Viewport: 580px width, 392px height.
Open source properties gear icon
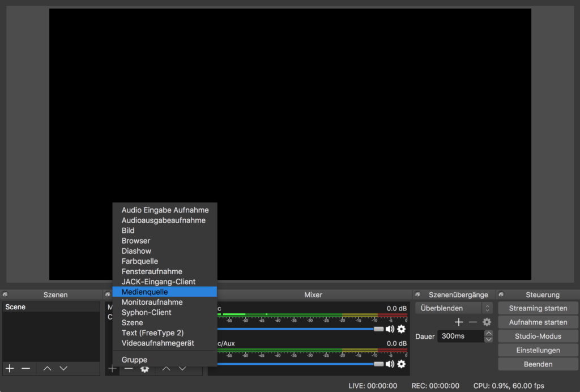pos(144,369)
